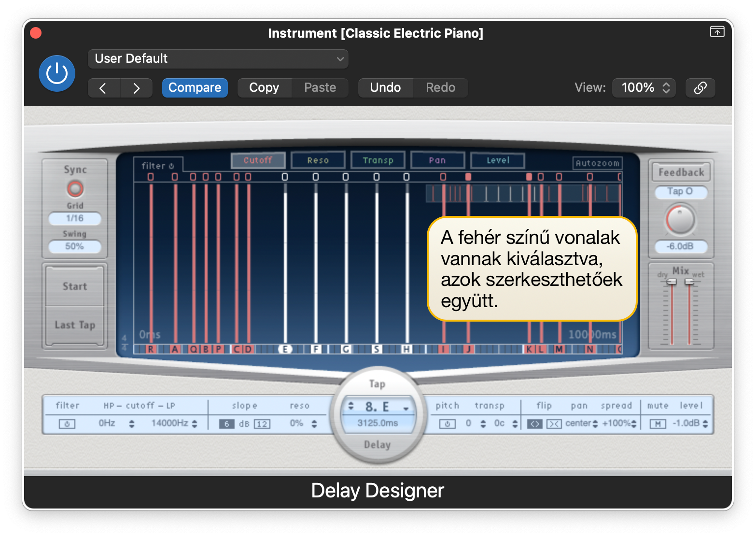
Task: Click filled toggle button above tap J
Action: pyautogui.click(x=468, y=177)
